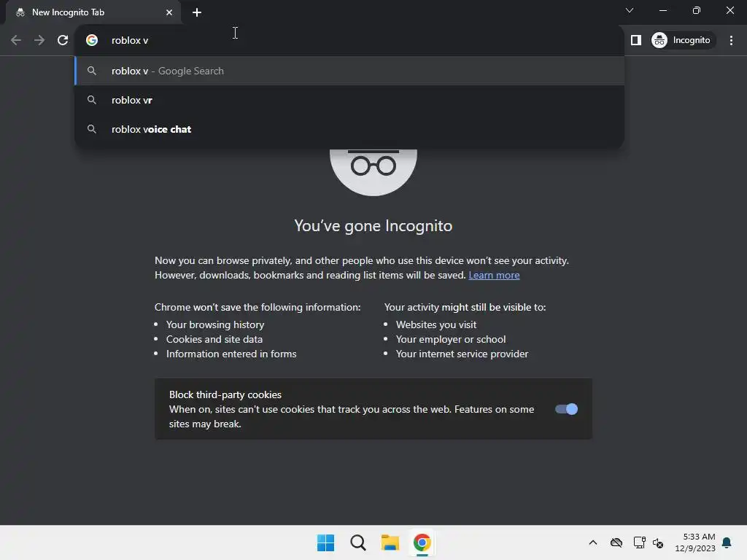Select the New Incognito Tab tab
The width and height of the screenshot is (747, 560).
93,12
